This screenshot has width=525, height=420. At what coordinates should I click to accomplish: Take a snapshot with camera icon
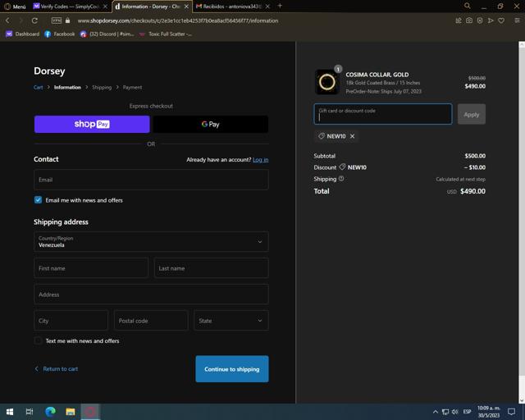(x=469, y=21)
